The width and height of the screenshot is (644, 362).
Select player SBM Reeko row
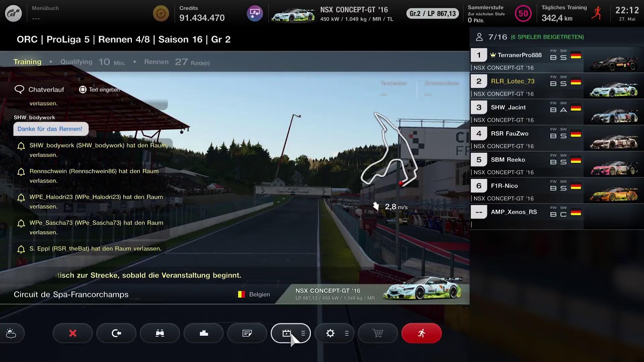coord(557,165)
